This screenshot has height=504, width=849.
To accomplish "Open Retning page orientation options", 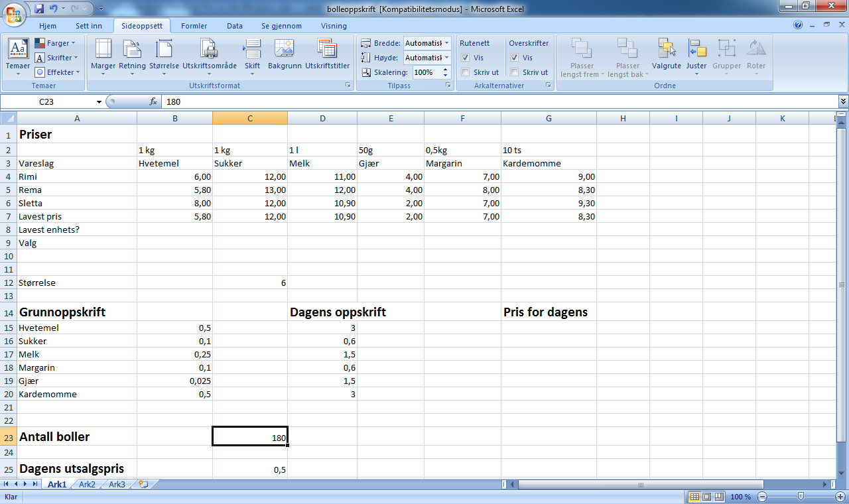I will point(132,57).
